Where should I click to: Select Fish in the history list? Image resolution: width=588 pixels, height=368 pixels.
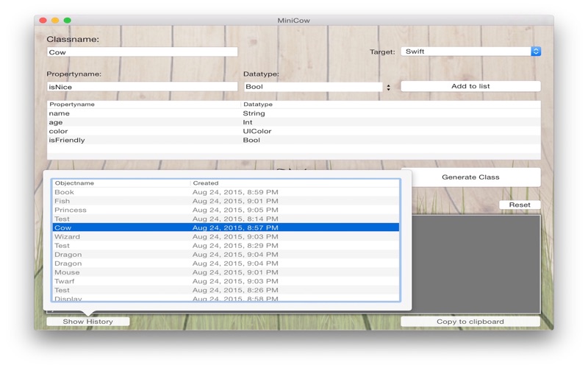pos(226,201)
